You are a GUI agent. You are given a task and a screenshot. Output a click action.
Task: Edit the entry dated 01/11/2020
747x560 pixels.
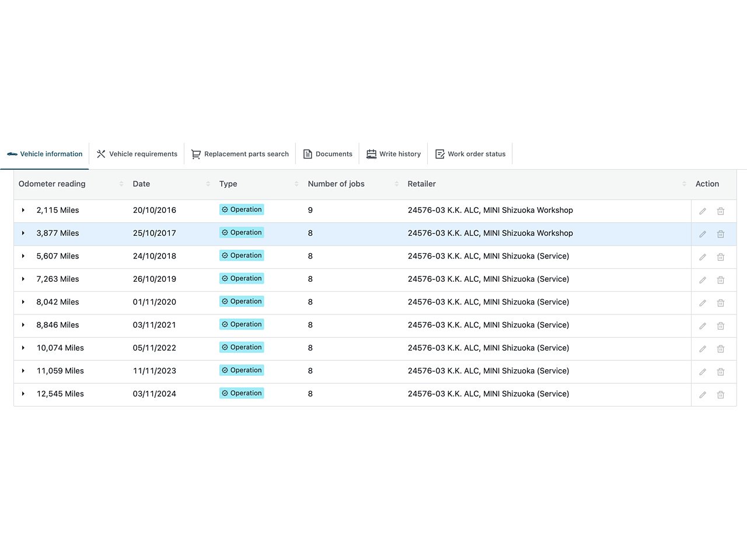[x=703, y=303]
